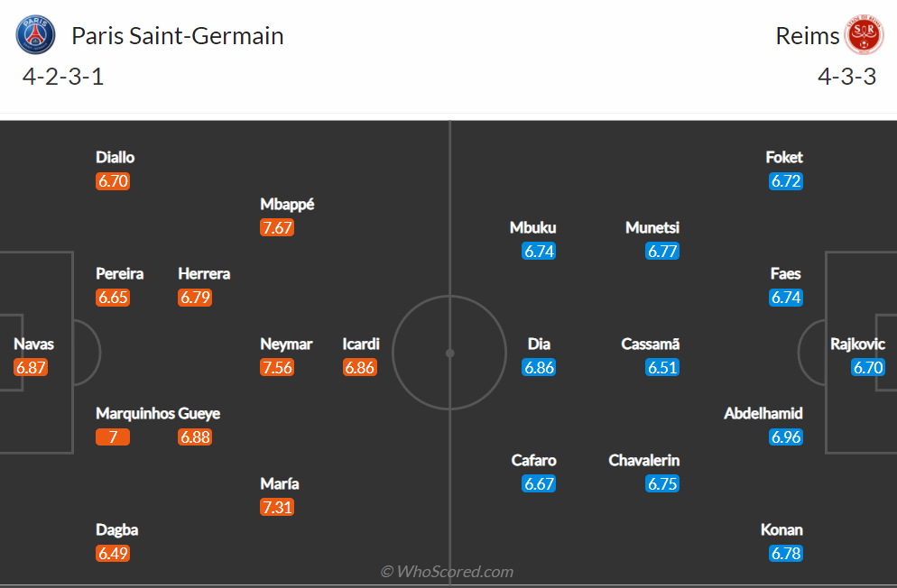Open player Gueye name label
This screenshot has width=897, height=588.
[199, 413]
